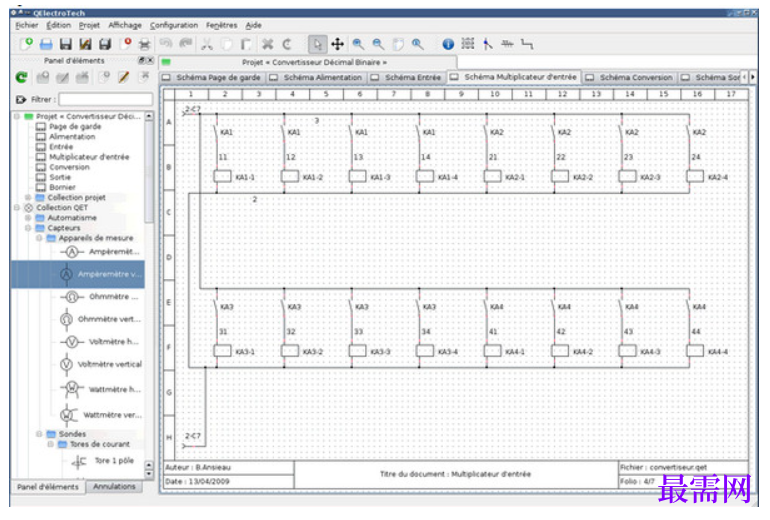
Task: Save the project using the floppy disk icon
Action: pos(65,44)
